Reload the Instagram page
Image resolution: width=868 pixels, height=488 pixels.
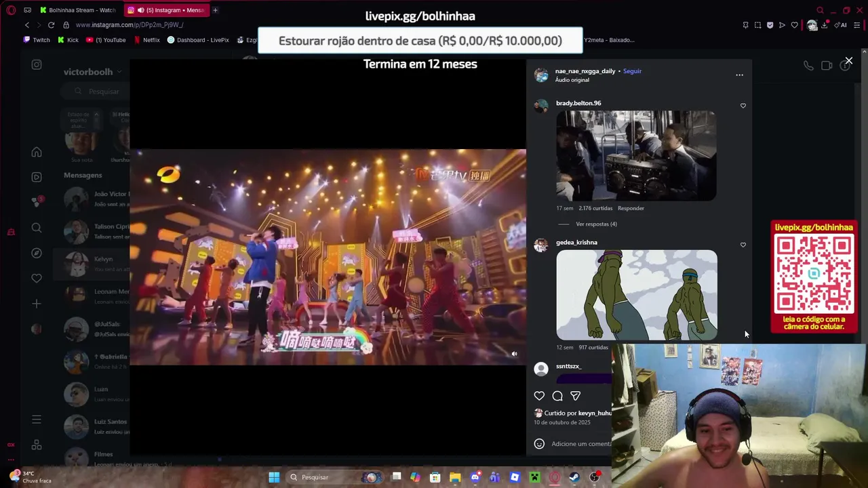point(51,25)
